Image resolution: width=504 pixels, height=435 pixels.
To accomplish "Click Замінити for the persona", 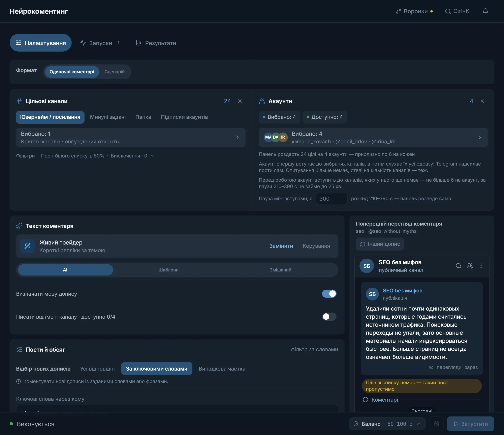I will pyautogui.click(x=281, y=246).
